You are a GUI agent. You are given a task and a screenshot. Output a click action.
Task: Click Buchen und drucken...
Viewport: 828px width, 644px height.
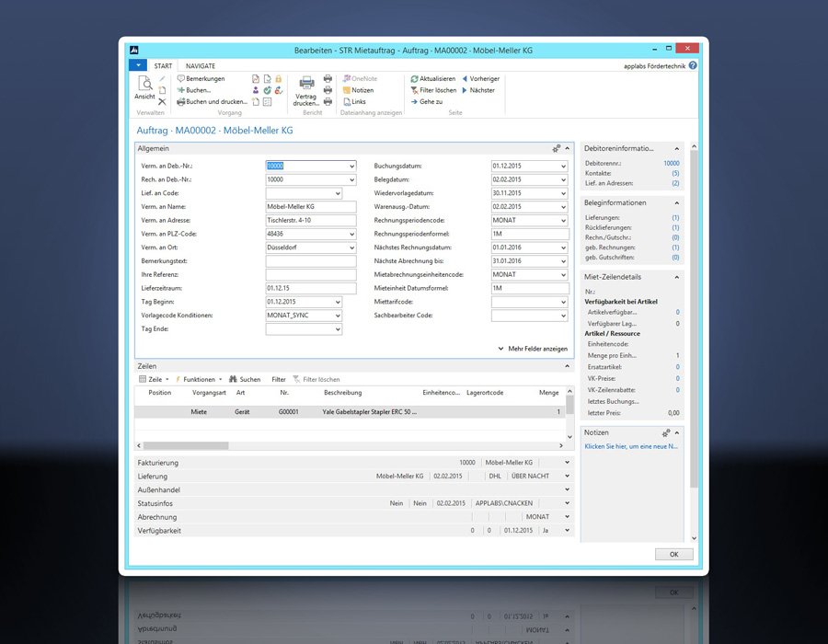[212, 102]
